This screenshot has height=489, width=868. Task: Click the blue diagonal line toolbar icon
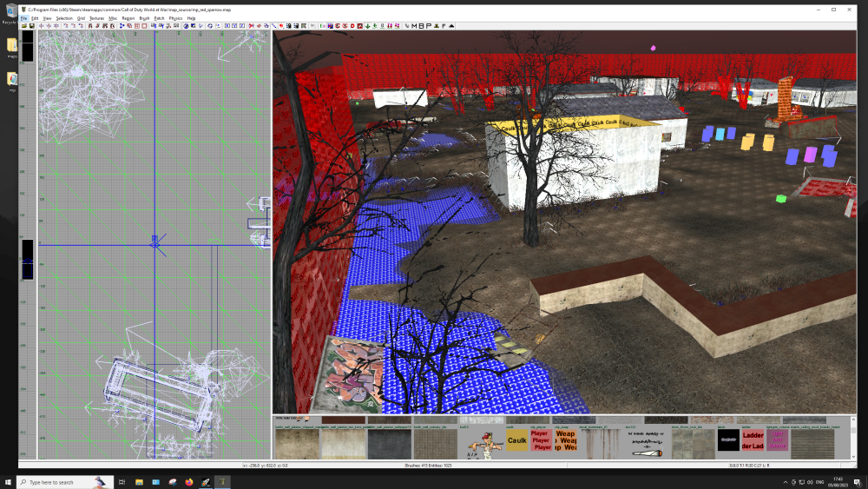(x=274, y=25)
